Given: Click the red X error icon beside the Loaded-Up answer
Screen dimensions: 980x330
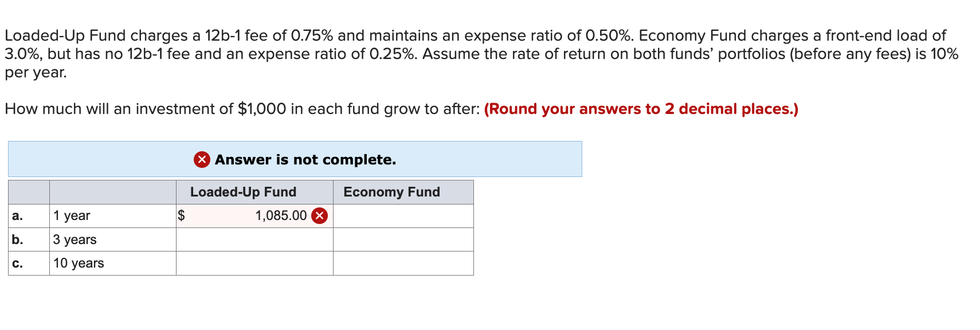Looking at the screenshot, I should pyautogui.click(x=319, y=216).
